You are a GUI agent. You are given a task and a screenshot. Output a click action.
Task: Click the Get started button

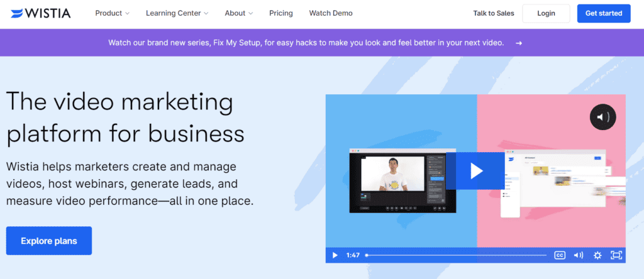coord(603,14)
